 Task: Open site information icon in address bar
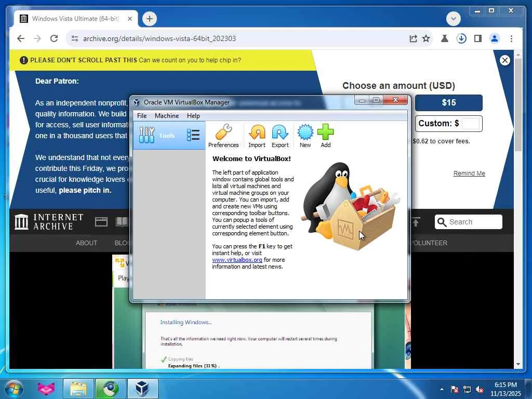pyautogui.click(x=75, y=38)
